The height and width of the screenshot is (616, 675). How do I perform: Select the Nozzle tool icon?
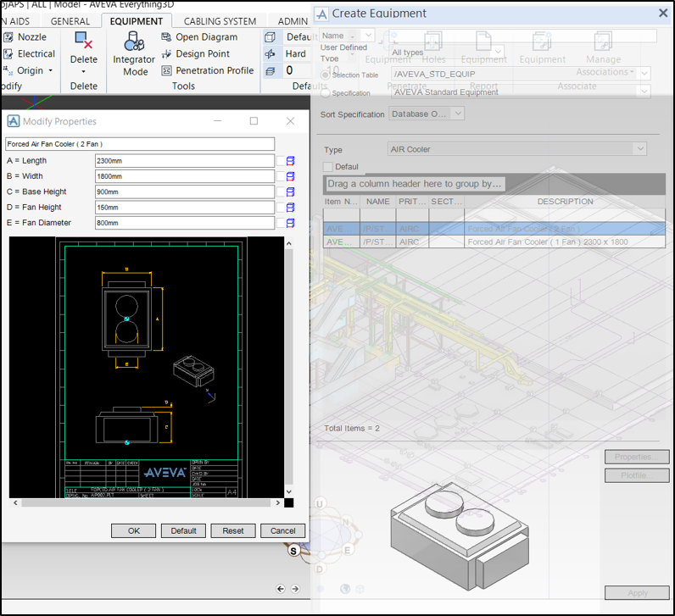pos(8,37)
